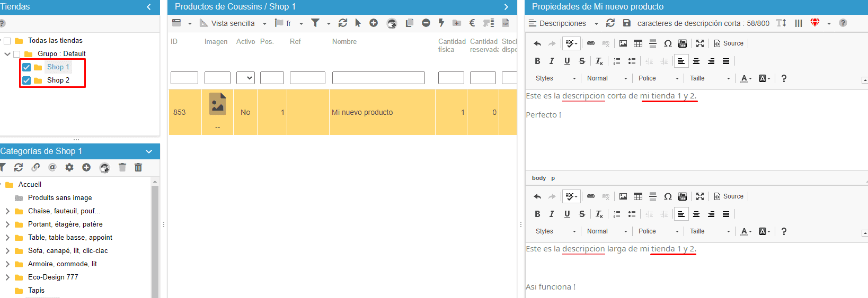Click Source button in short description editor

[729, 43]
